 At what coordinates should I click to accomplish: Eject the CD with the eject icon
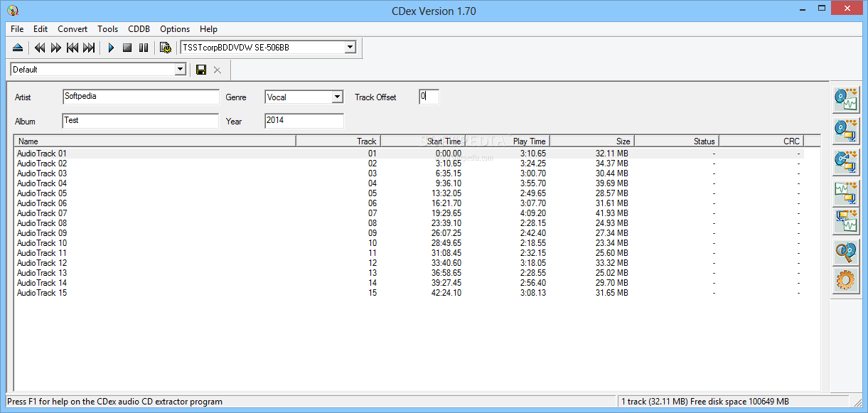18,48
